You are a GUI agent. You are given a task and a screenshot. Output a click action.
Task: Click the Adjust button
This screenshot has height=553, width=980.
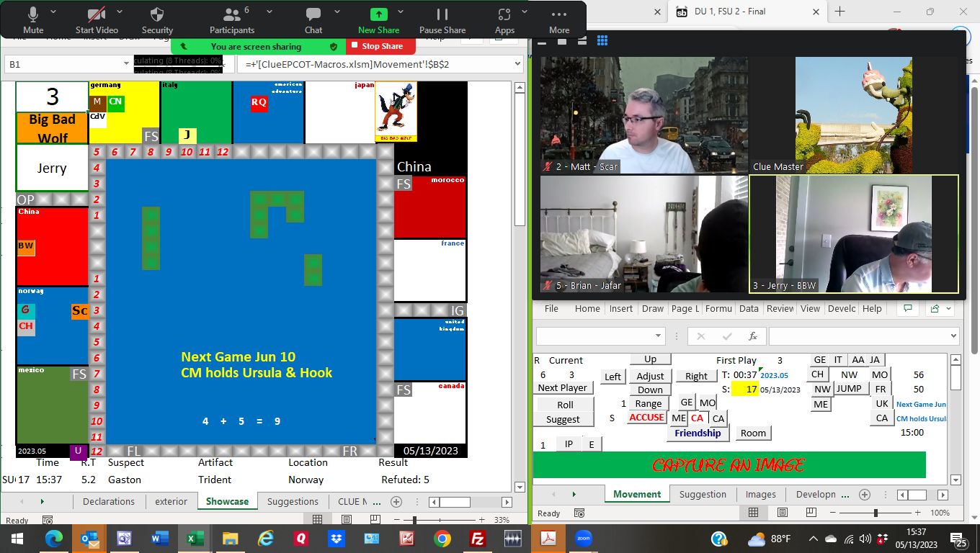point(650,376)
